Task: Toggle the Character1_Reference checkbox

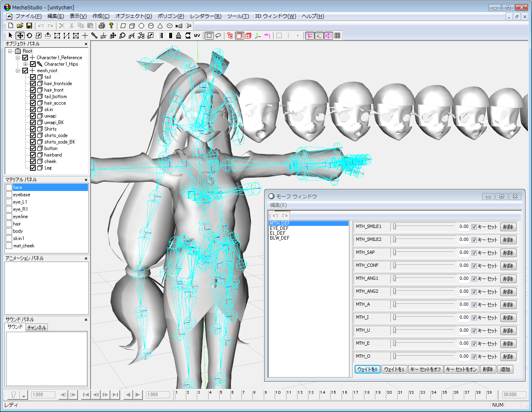Action: pos(25,58)
